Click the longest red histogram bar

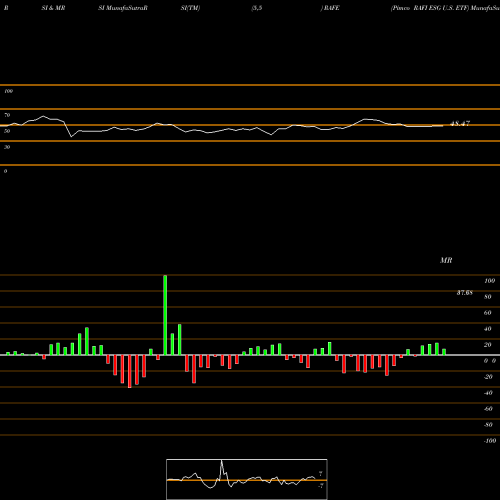click(x=130, y=371)
